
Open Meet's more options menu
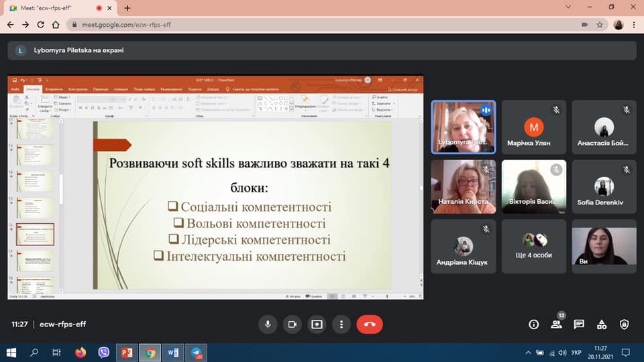(341, 324)
